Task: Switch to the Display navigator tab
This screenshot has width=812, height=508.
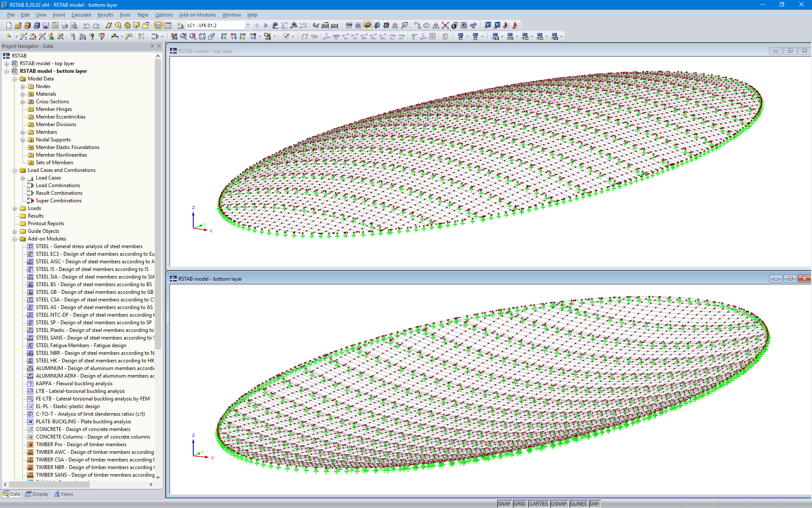Action: click(37, 494)
